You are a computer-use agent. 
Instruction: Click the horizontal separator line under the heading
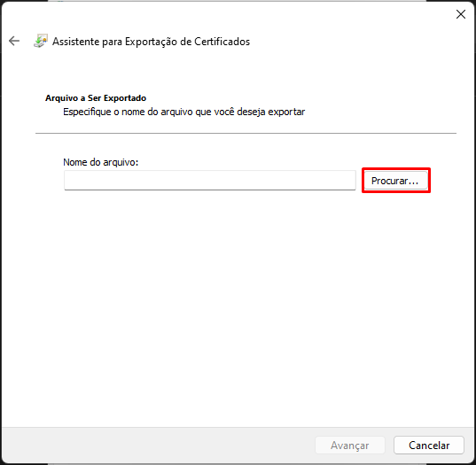[x=246, y=133]
